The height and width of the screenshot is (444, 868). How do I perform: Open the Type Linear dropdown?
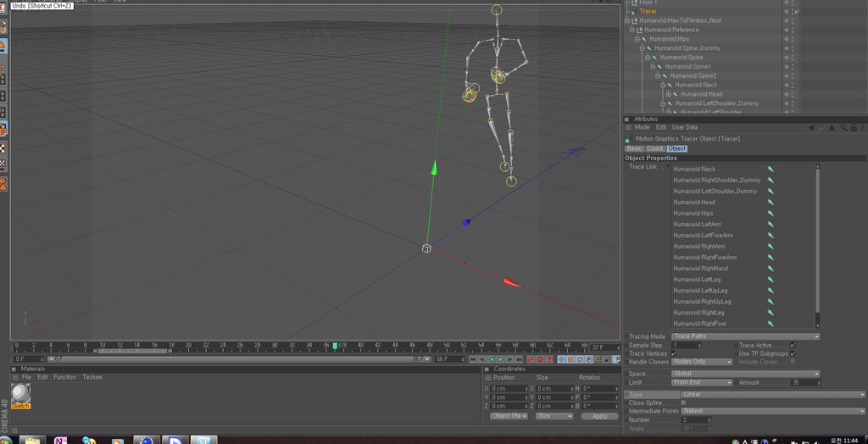click(773, 394)
